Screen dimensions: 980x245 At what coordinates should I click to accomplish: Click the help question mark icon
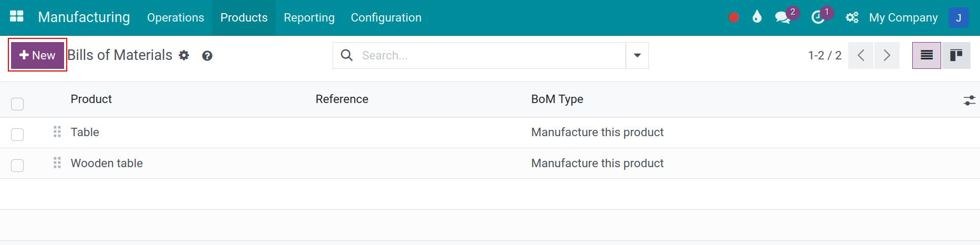pos(207,56)
